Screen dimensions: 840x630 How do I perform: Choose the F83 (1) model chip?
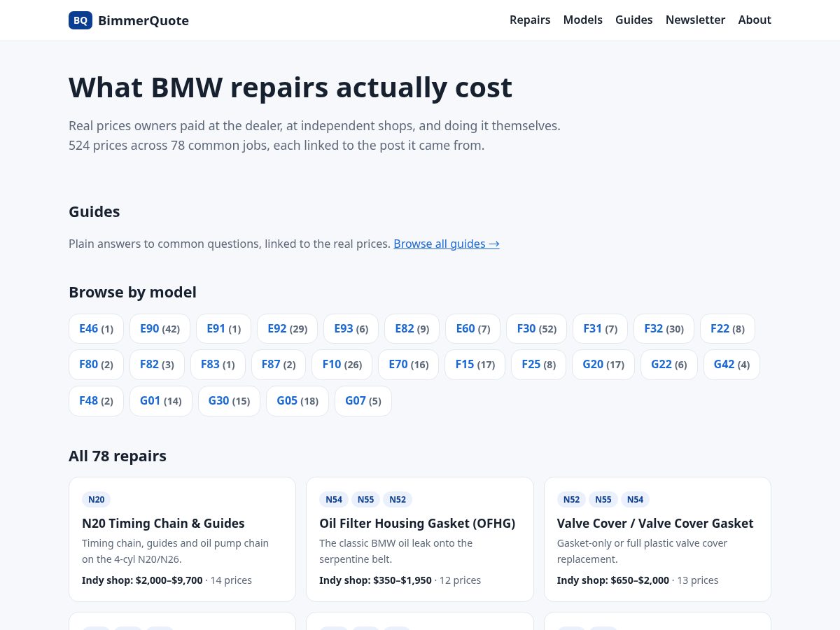218,365
